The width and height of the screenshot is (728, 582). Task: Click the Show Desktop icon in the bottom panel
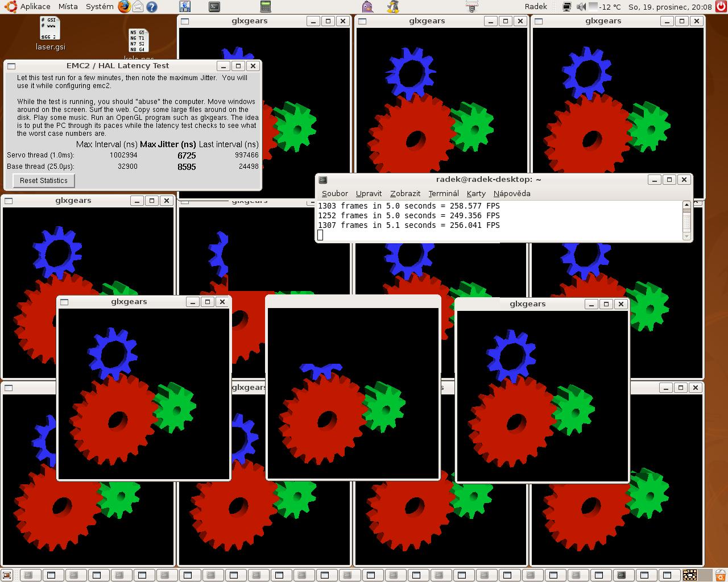coord(7,575)
